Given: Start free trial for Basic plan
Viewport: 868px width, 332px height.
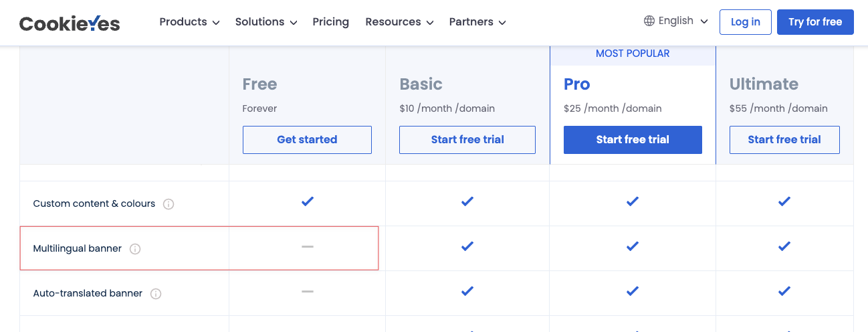Looking at the screenshot, I should tap(467, 140).
